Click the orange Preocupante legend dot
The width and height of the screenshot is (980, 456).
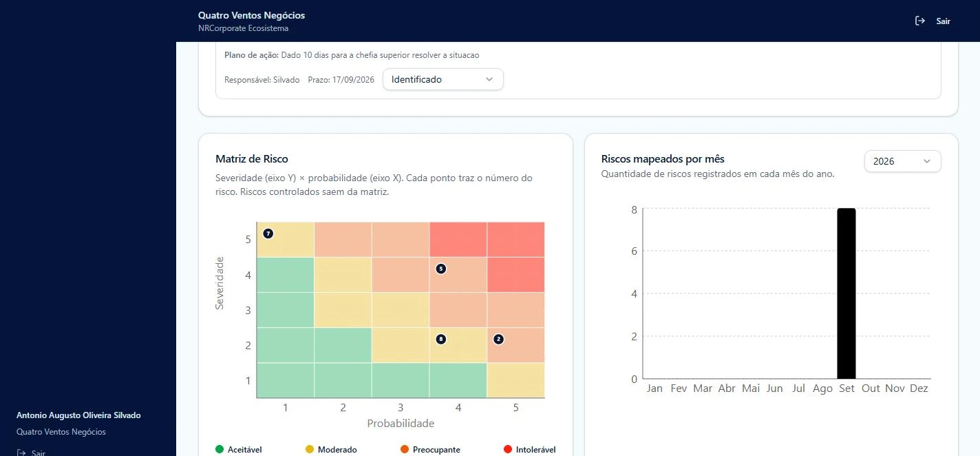pos(405,449)
